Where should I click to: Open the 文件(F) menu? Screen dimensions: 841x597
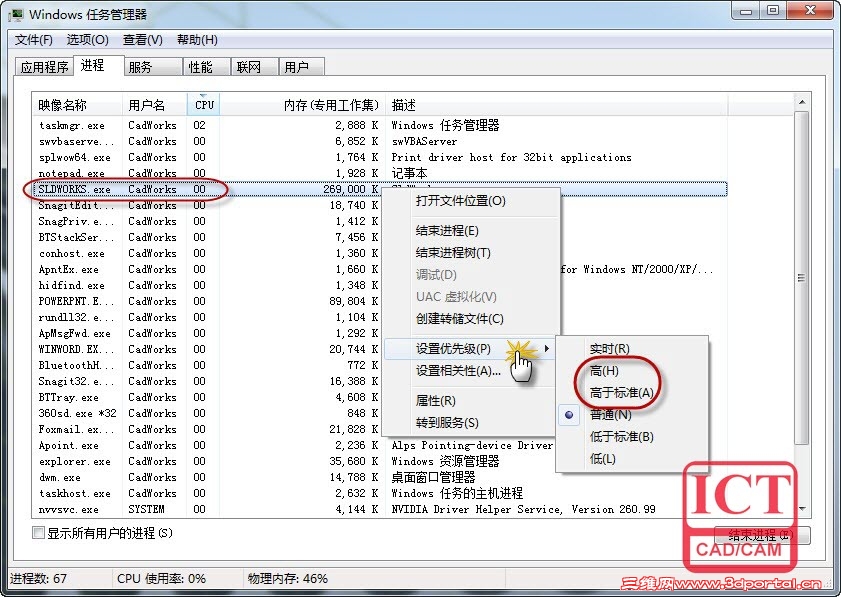click(33, 40)
